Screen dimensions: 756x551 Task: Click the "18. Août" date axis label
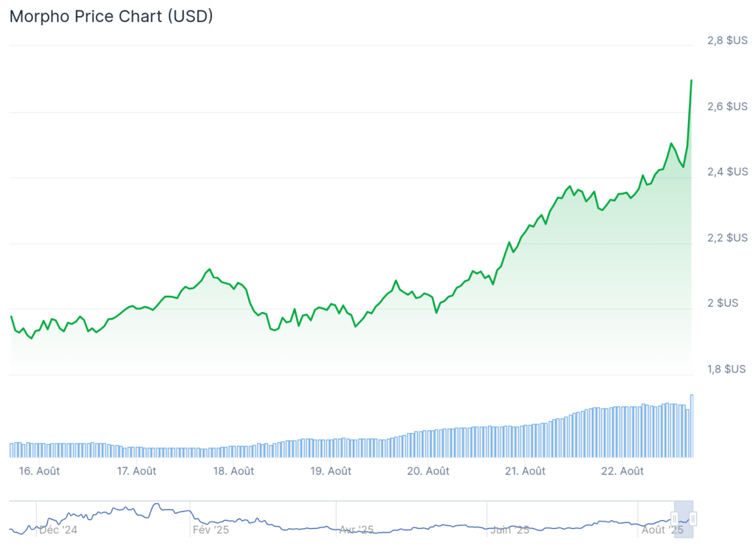click(x=233, y=471)
